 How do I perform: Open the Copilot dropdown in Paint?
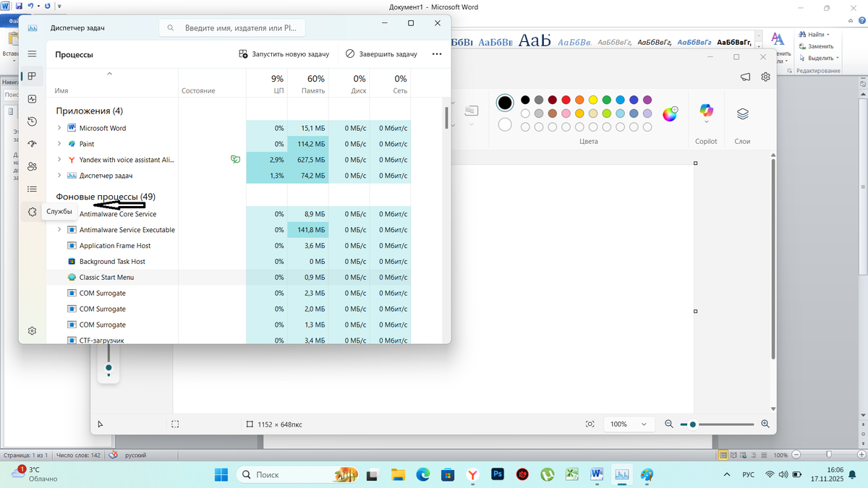(x=706, y=123)
